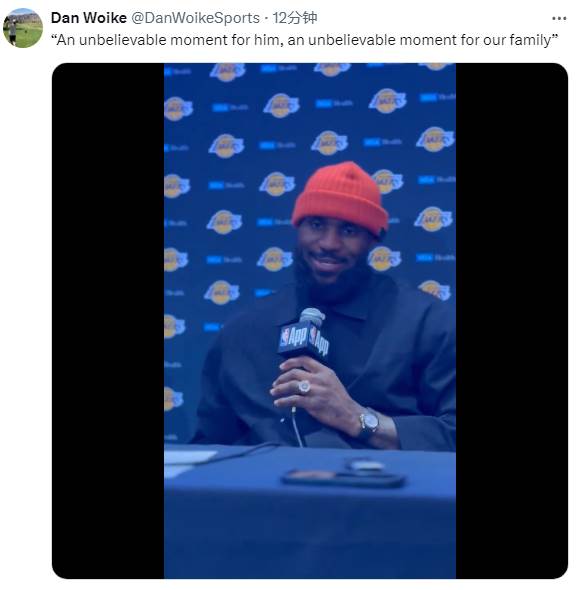Click the wristwatch in the video frame

tap(369, 423)
